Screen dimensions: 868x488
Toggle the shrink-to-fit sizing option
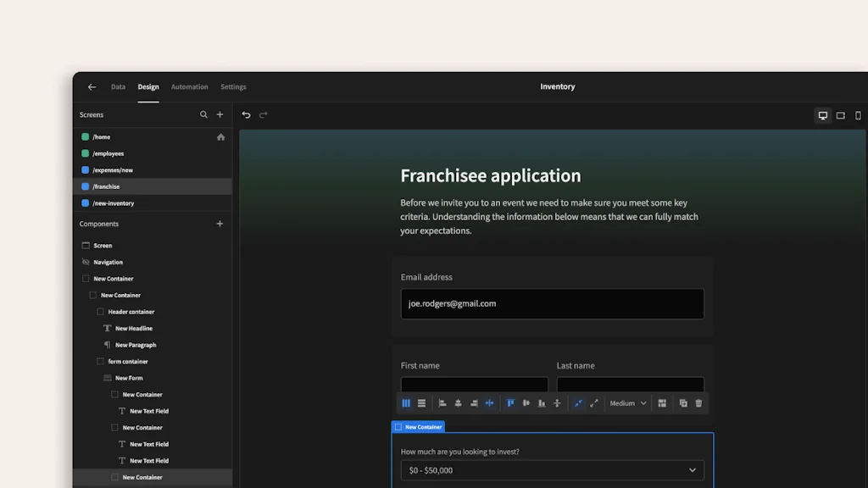pos(579,402)
